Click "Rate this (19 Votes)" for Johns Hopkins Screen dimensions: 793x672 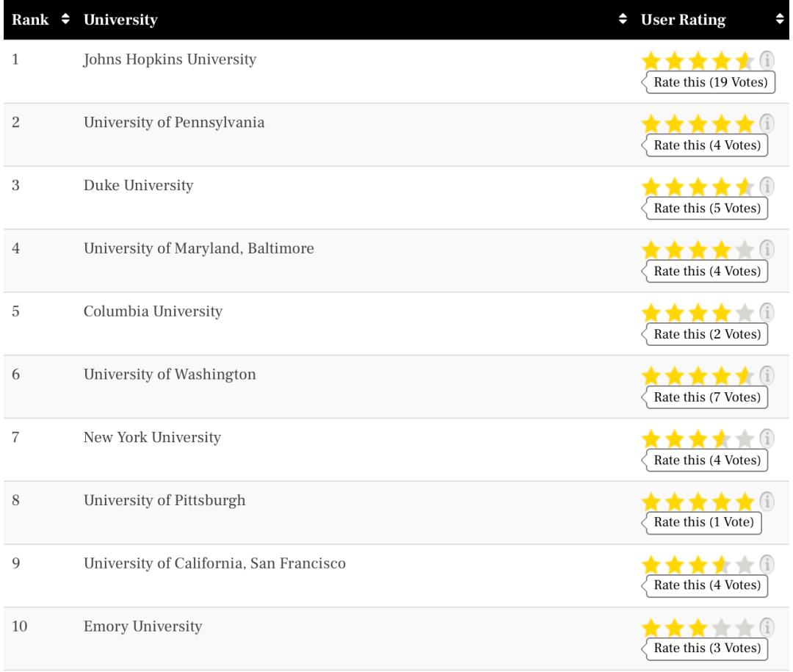pos(709,82)
